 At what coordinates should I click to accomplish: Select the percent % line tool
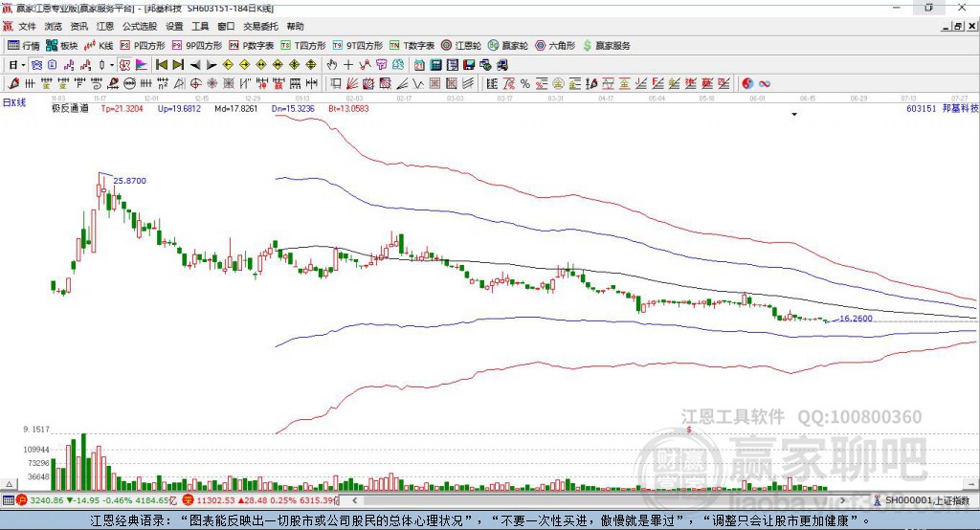[x=525, y=83]
